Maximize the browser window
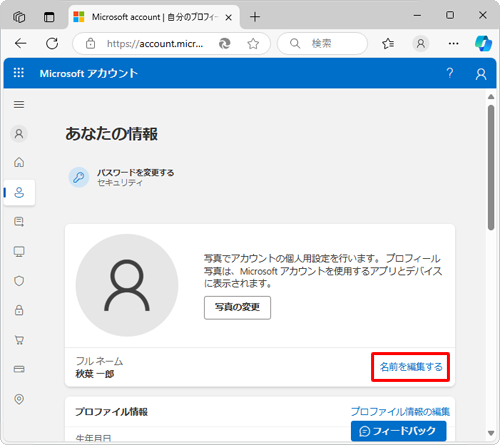The width and height of the screenshot is (500, 445). click(450, 15)
